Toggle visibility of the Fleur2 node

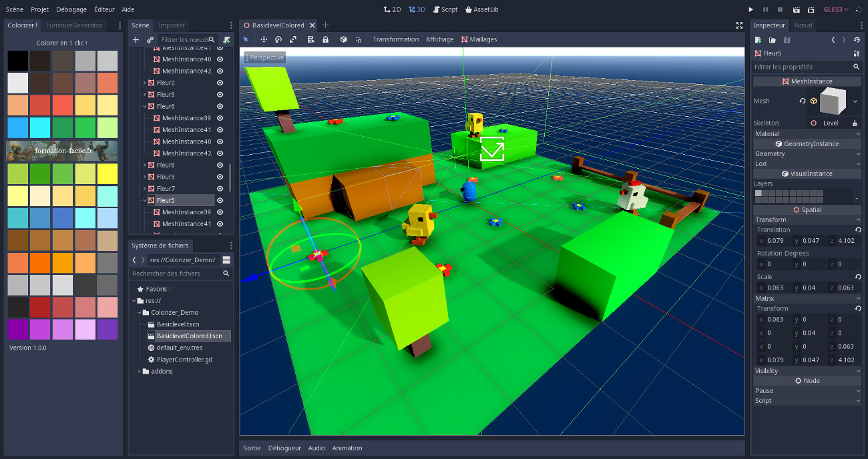click(220, 83)
